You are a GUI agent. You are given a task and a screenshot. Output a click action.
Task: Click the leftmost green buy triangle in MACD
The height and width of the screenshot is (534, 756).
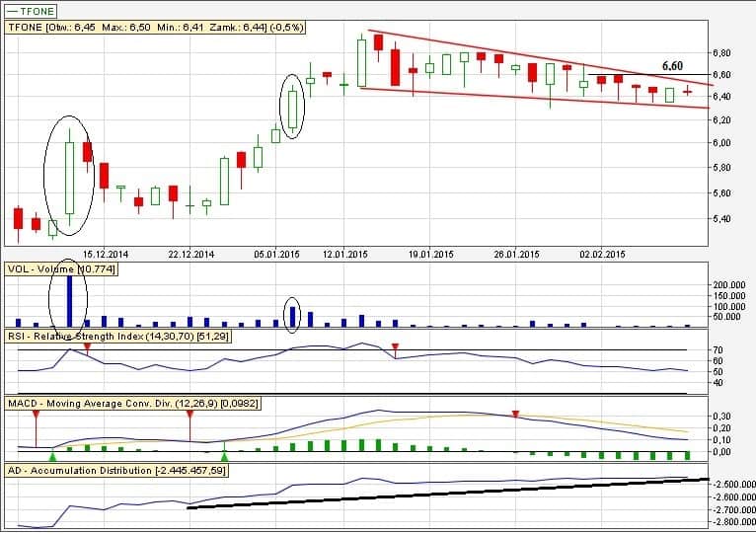coord(53,456)
